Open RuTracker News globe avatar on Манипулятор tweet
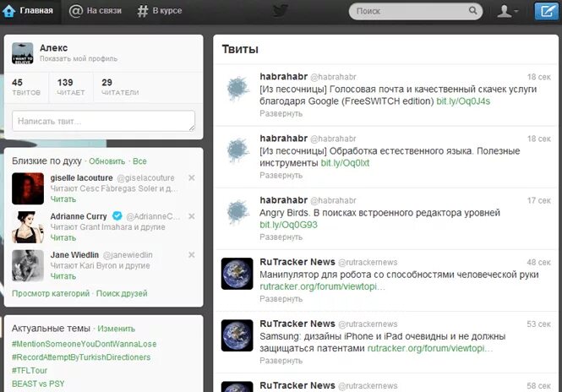Image resolution: width=562 pixels, height=392 pixels. click(237, 274)
